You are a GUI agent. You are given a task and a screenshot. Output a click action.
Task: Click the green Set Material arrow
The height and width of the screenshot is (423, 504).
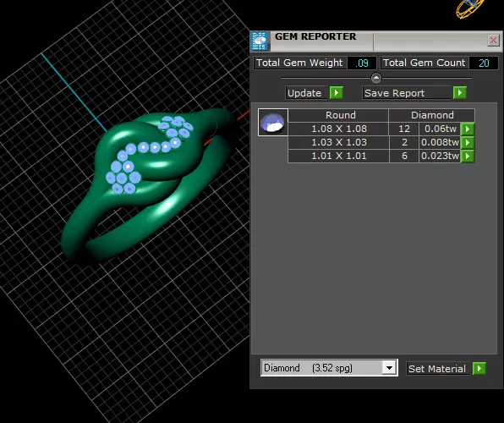coord(479,369)
